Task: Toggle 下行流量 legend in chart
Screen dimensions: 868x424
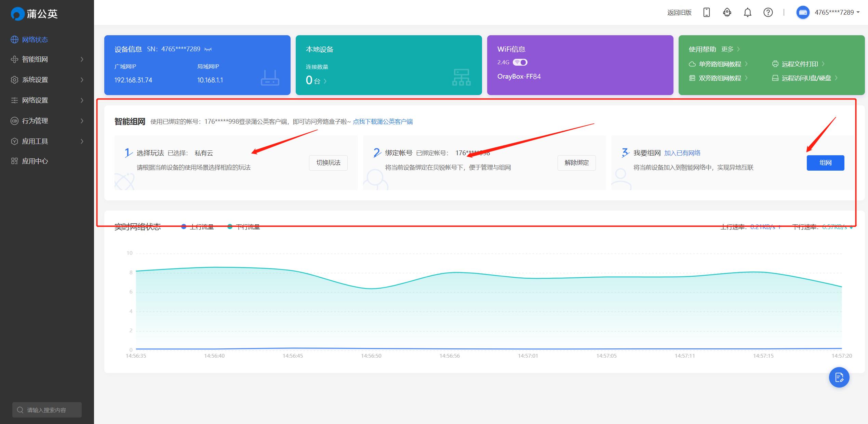Action: pyautogui.click(x=244, y=227)
